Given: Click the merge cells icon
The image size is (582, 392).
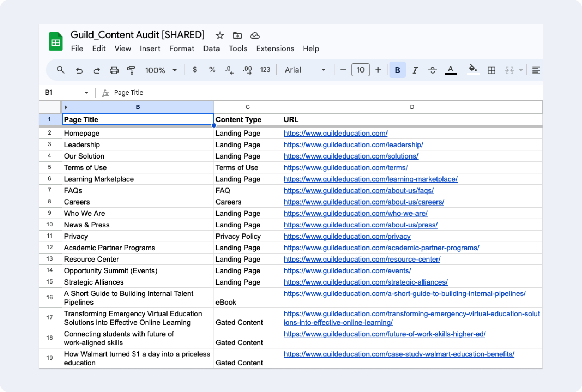Looking at the screenshot, I should click(509, 70).
